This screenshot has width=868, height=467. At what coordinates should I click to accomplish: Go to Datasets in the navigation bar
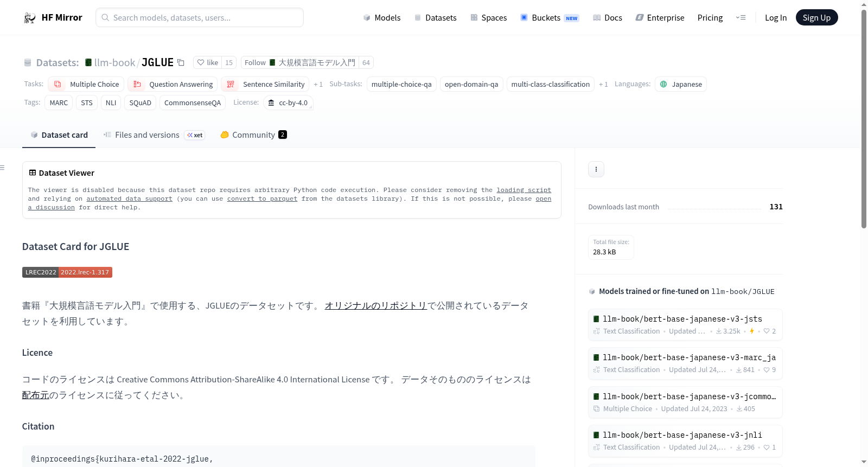coord(436,18)
